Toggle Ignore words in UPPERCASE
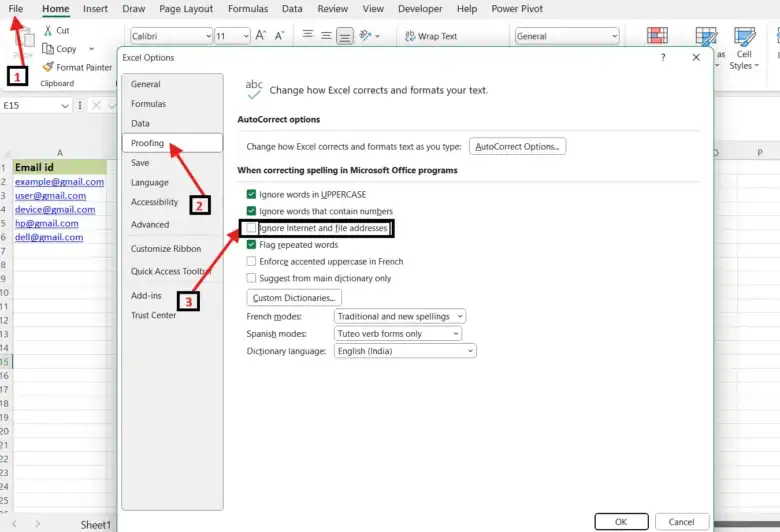This screenshot has height=532, width=780. pos(251,194)
